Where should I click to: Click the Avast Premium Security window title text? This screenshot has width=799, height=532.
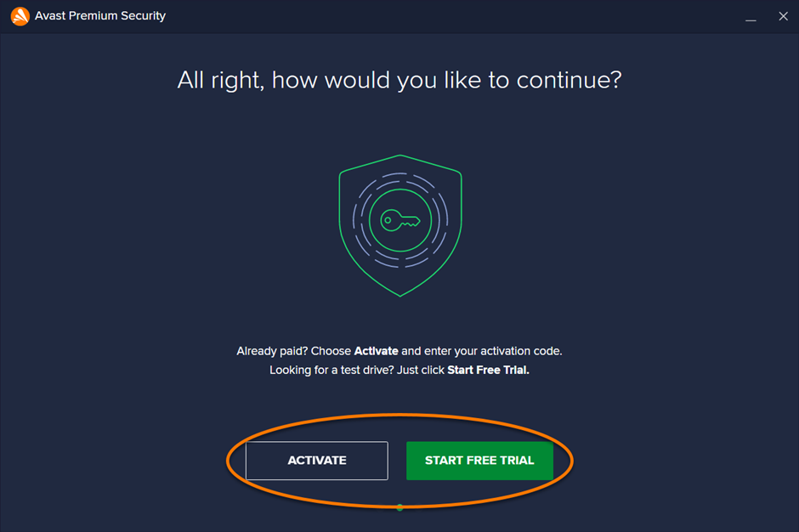100,16
